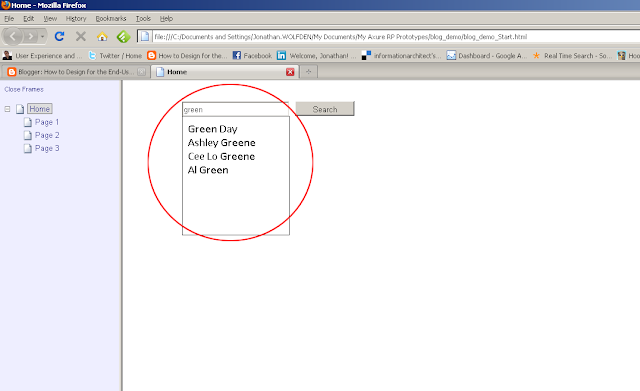The image size is (640, 391).
Task: Choose Cee Lo Greene suggestion
Action: pyautogui.click(x=221, y=156)
